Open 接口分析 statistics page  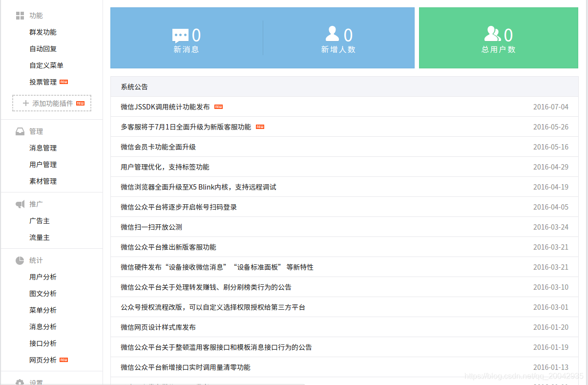pos(43,343)
